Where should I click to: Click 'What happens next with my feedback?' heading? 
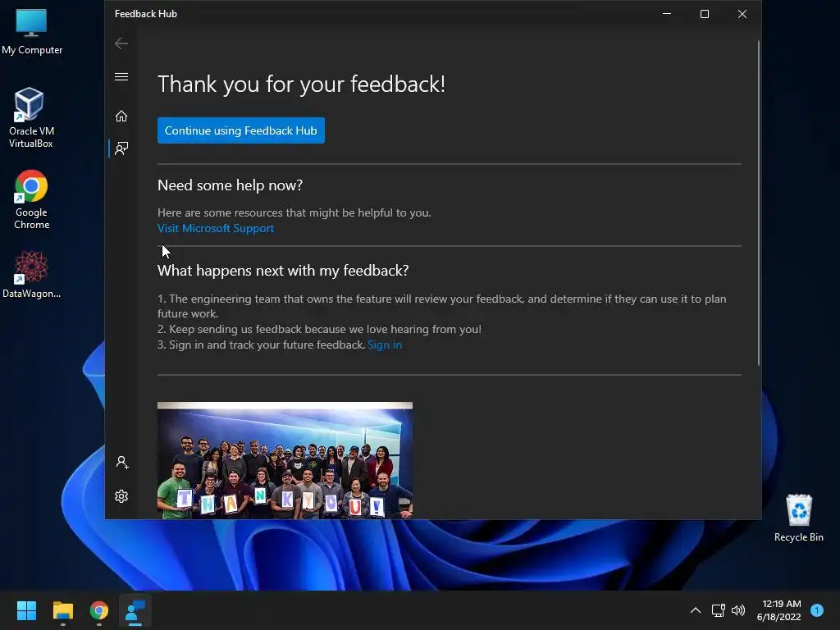(x=283, y=271)
